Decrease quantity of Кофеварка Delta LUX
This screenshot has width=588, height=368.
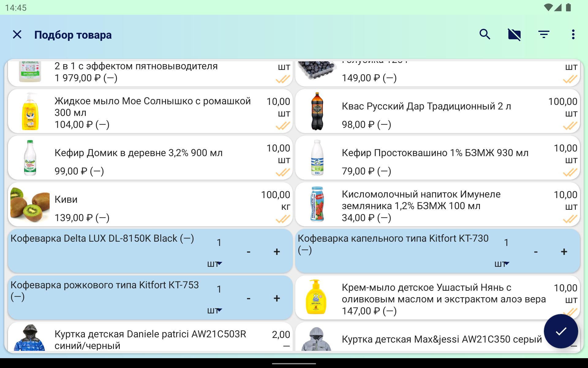[248, 252]
